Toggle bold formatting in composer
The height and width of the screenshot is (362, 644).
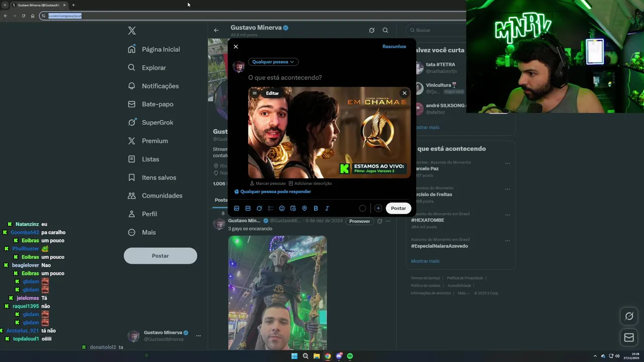coord(316,208)
